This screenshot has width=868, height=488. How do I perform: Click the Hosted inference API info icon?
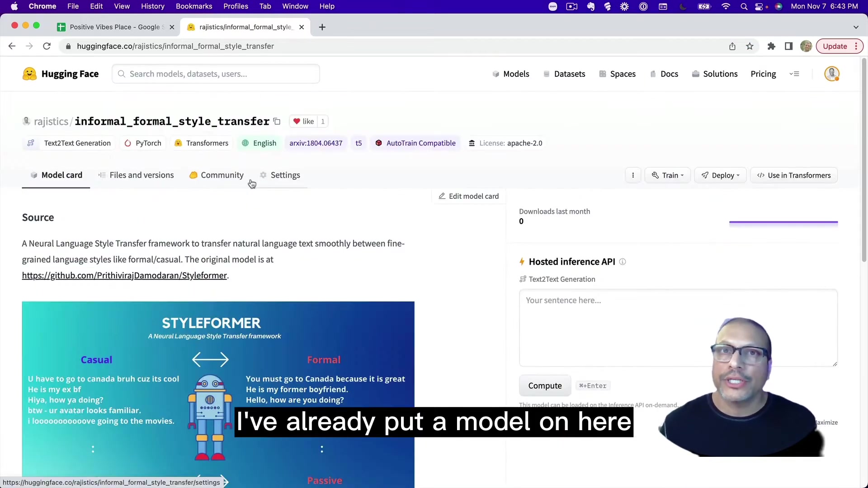pos(623,262)
